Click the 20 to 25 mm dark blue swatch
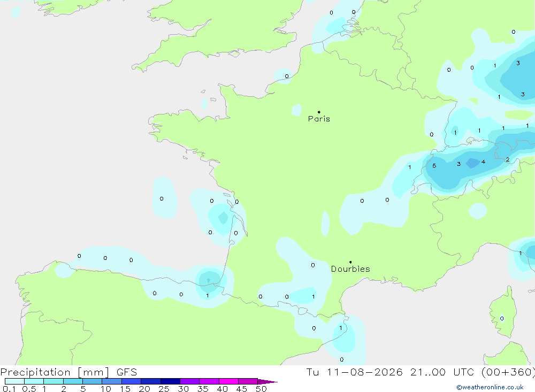The image size is (535, 392). point(150,381)
